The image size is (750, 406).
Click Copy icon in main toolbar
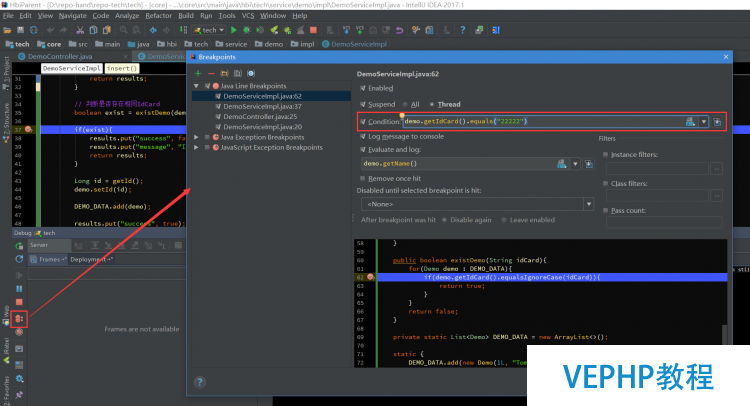pyautogui.click(x=93, y=30)
